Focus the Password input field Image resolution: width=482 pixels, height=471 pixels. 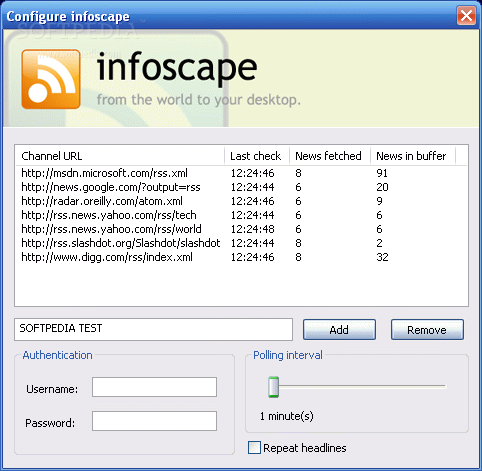pyautogui.click(x=154, y=421)
